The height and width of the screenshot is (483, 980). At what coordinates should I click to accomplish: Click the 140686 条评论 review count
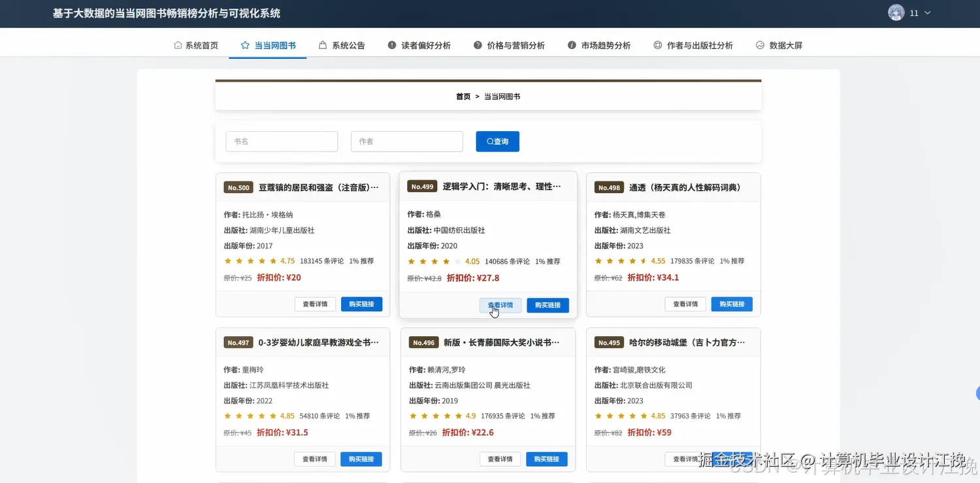click(508, 262)
